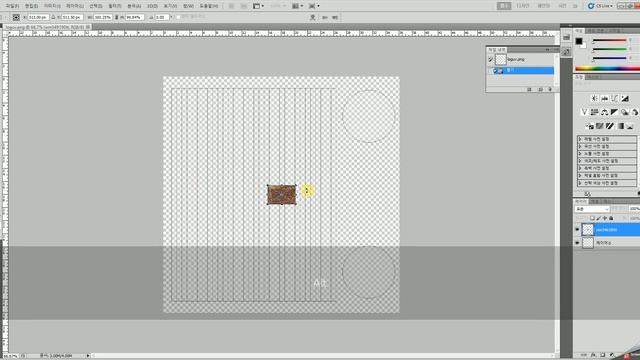Delete current state trash icon in History
The width and height of the screenshot is (640, 360).
(x=550, y=89)
